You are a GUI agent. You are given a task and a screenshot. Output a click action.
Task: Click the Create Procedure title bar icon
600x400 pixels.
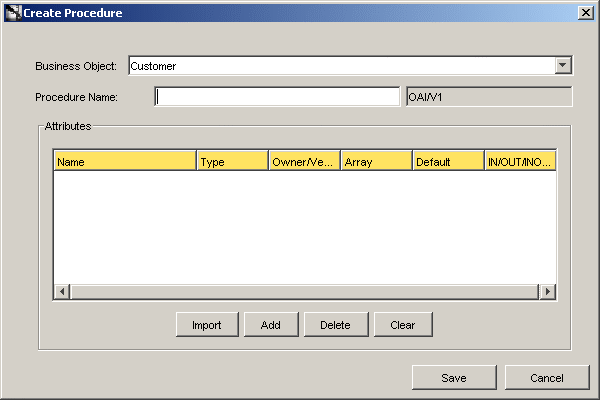coord(13,13)
